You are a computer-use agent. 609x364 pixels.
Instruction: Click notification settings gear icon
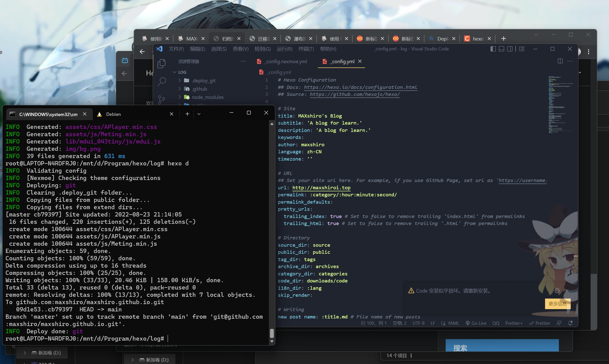point(557,291)
